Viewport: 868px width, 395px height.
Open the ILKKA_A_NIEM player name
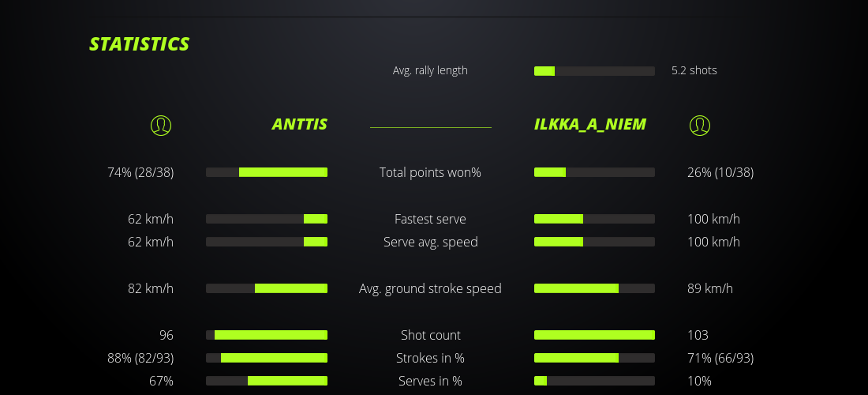590,124
